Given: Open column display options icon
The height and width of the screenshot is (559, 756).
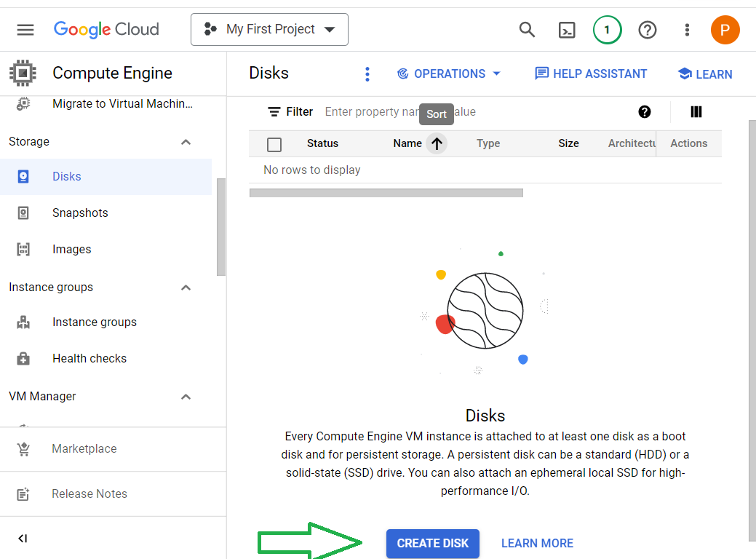Looking at the screenshot, I should click(696, 112).
